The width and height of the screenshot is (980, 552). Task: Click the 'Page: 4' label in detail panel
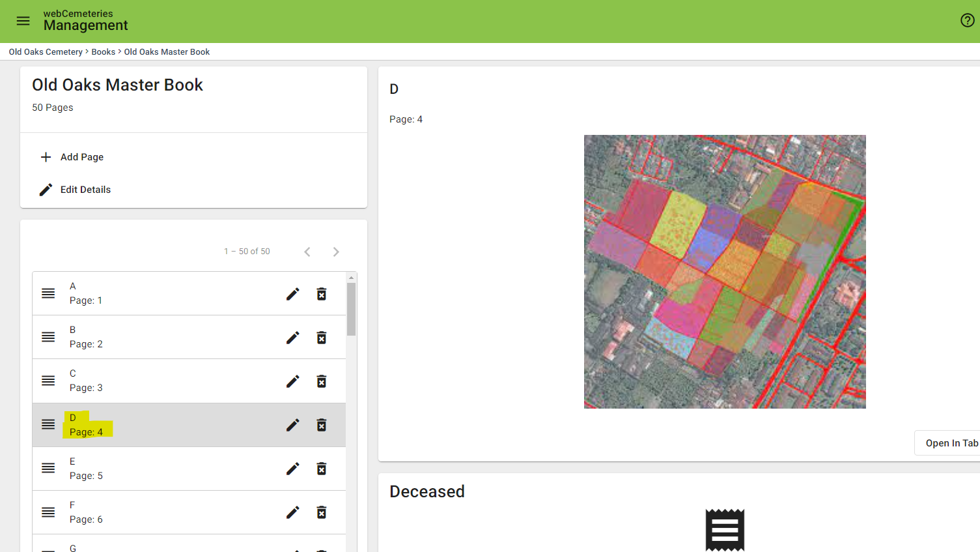pyautogui.click(x=406, y=119)
